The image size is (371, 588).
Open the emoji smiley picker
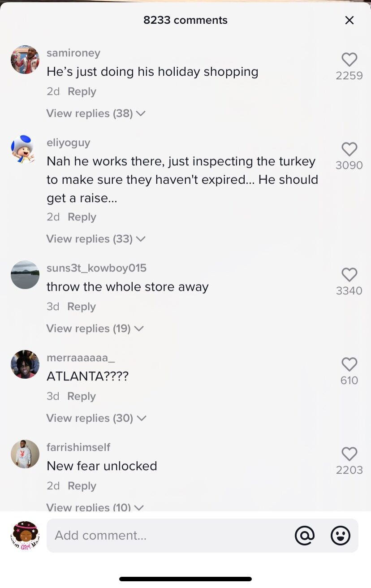tap(341, 535)
